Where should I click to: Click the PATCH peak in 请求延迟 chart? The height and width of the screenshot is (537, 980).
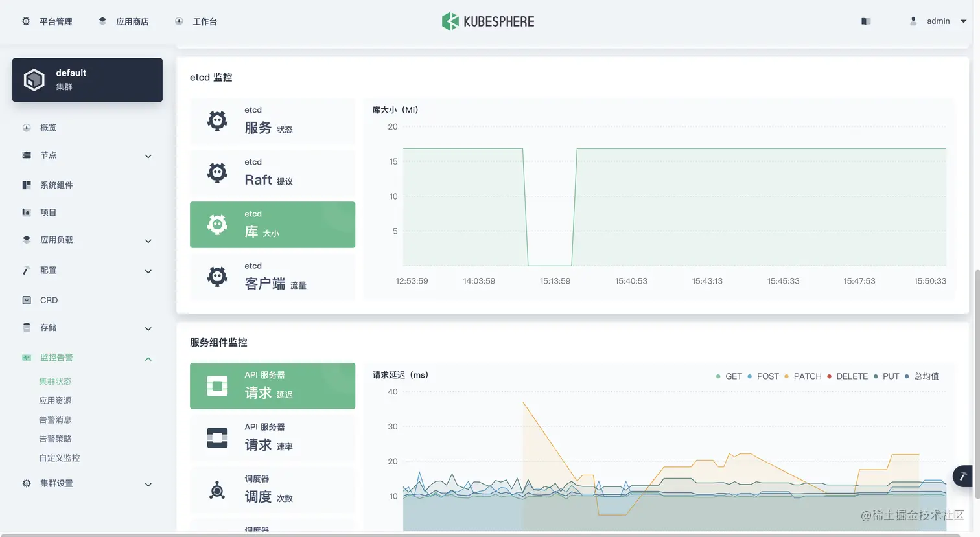(524, 402)
